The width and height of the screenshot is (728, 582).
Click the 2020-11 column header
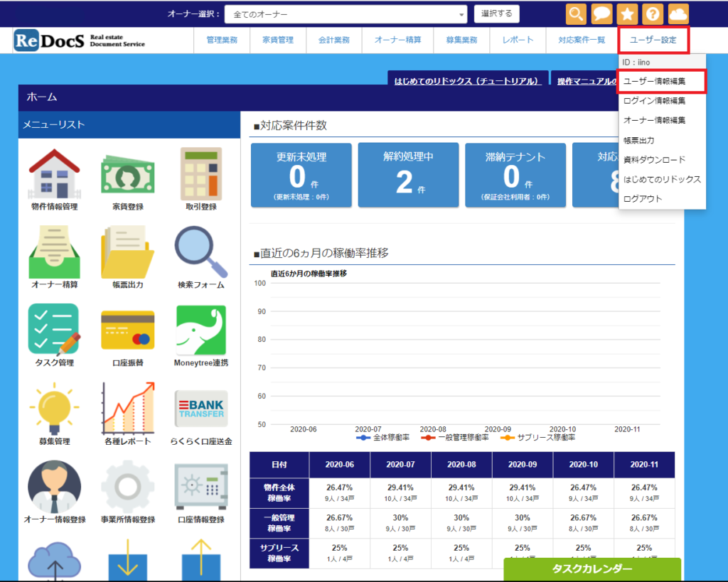[644, 465]
